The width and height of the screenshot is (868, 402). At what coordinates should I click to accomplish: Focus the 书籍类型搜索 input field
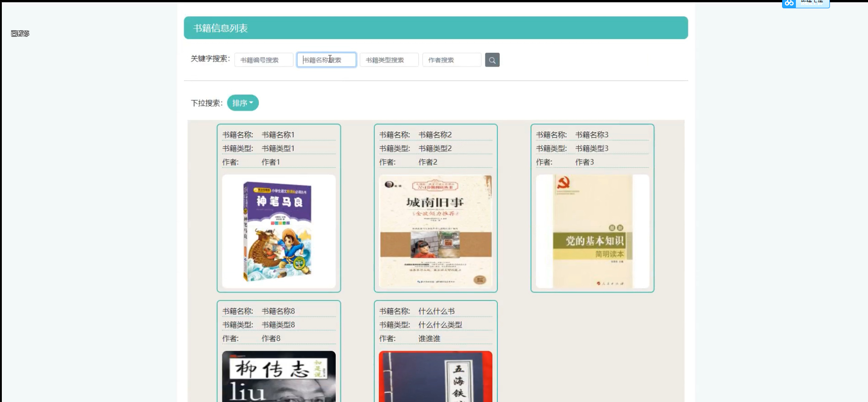pos(389,60)
